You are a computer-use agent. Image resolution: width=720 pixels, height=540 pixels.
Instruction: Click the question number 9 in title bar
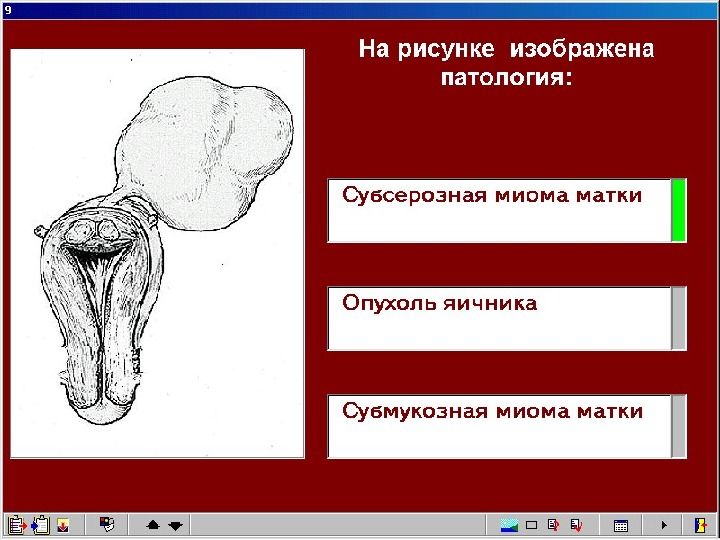coord(8,10)
